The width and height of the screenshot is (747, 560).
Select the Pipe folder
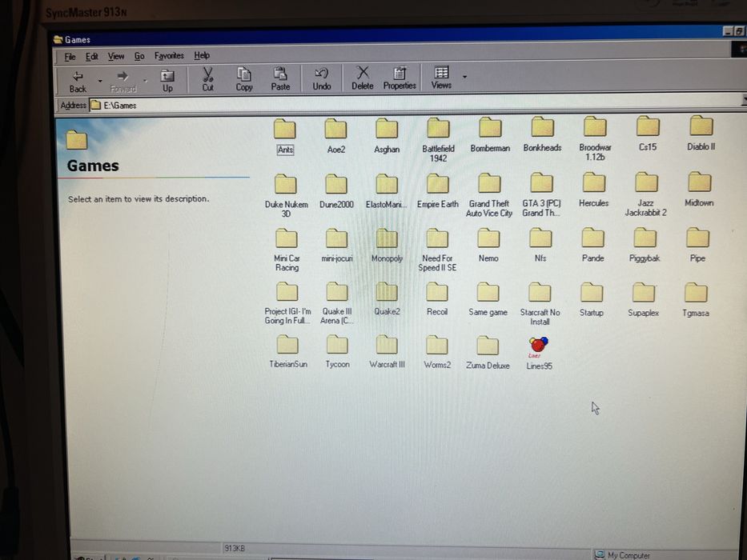click(x=697, y=245)
